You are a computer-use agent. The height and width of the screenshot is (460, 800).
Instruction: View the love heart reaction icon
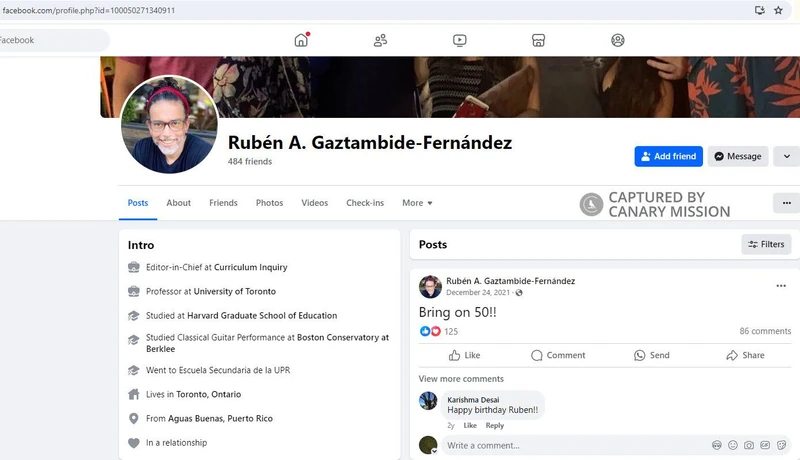click(435, 331)
